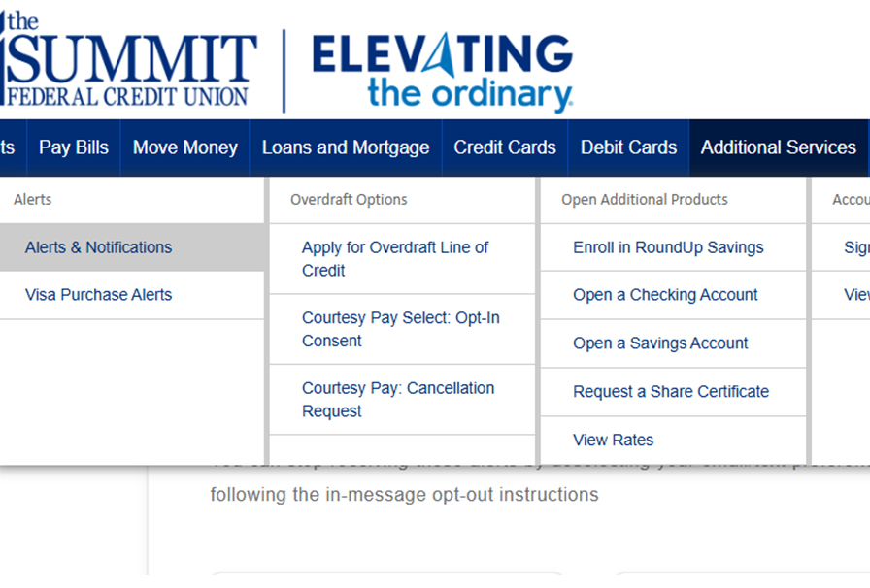870x588 pixels.
Task: Select Open a Savings Account
Action: (x=660, y=343)
